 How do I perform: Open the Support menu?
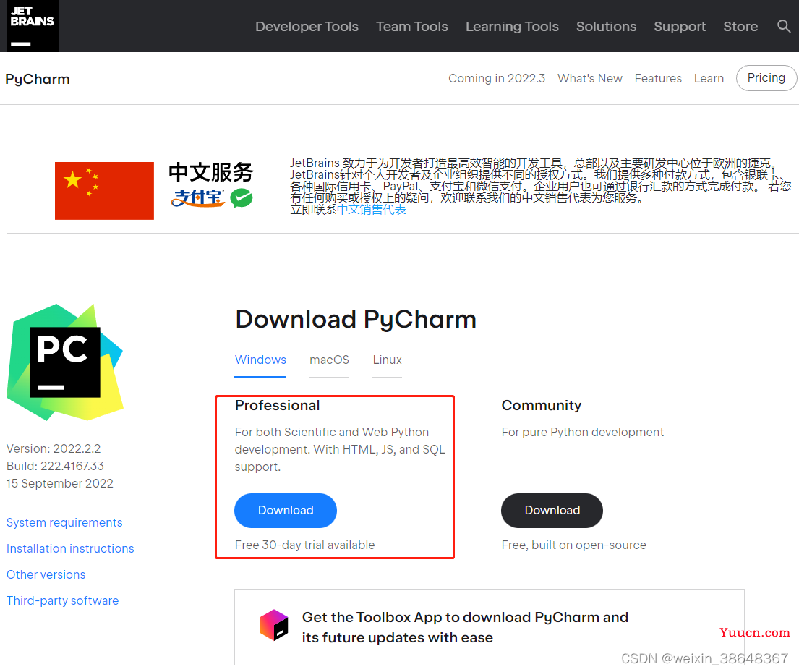tap(680, 27)
